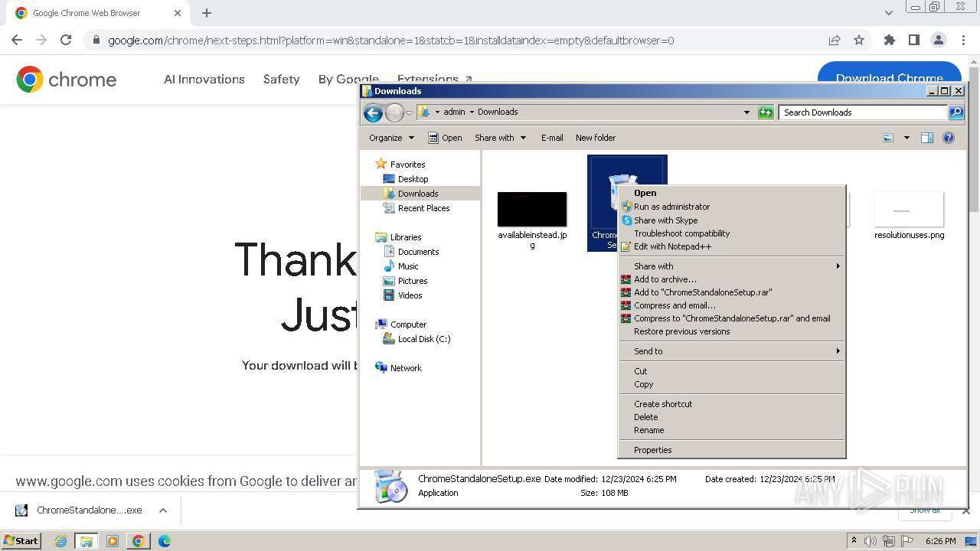
Task: Click the Safety nav link
Action: 281,79
